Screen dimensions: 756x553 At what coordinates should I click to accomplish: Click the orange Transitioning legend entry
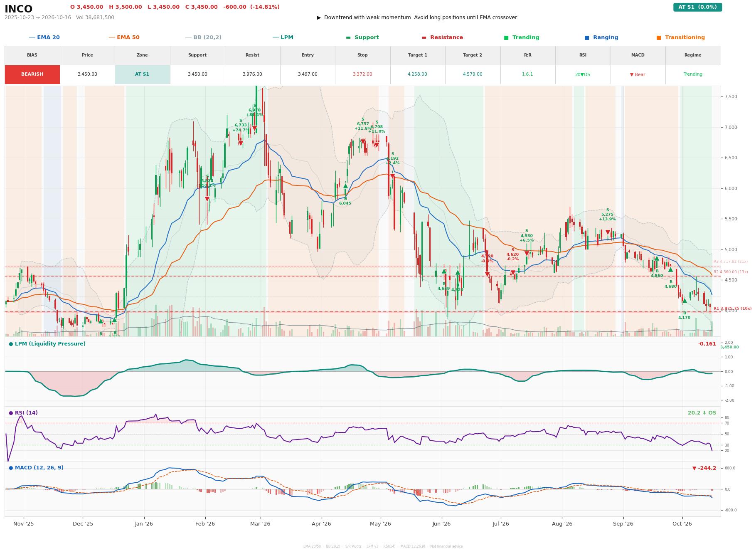coord(680,37)
